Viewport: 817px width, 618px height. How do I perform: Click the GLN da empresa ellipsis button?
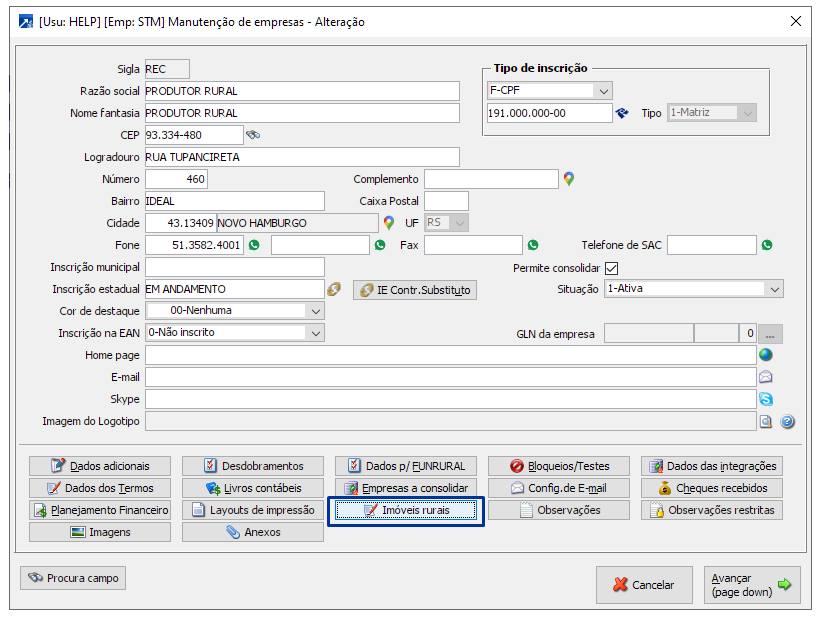(773, 334)
